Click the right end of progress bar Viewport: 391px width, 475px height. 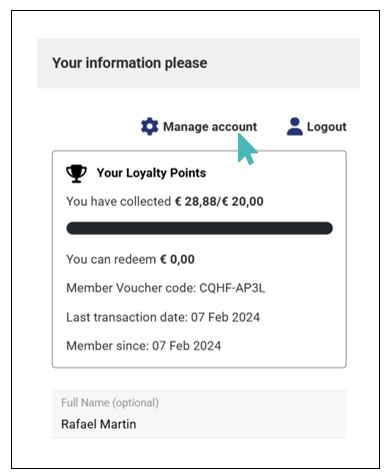point(327,228)
